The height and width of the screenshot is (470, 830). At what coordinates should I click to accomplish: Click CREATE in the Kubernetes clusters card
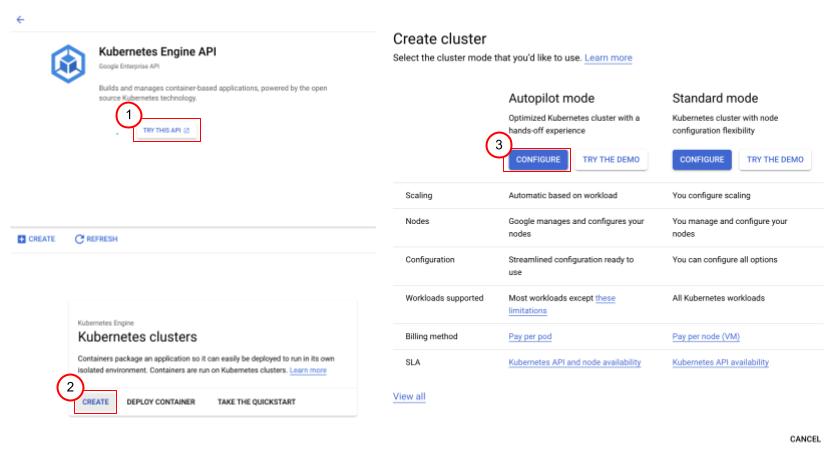pyautogui.click(x=95, y=402)
